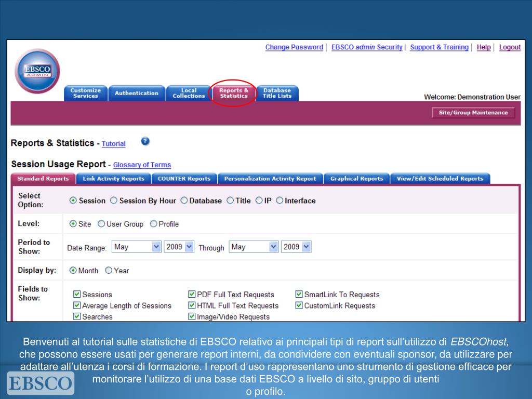Toggle Image/Video Requests checkbox

coord(192,316)
